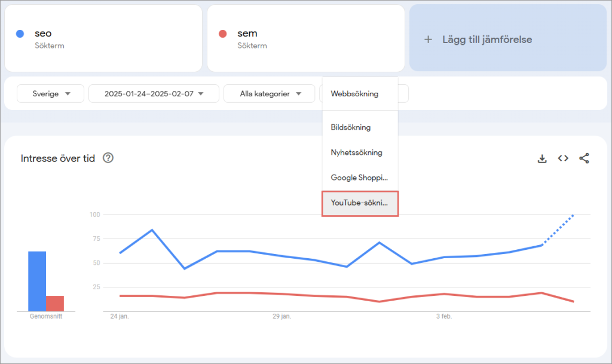Expand the date range 2025-01-24–2025-02-07 selector
612x364 pixels.
(x=153, y=93)
